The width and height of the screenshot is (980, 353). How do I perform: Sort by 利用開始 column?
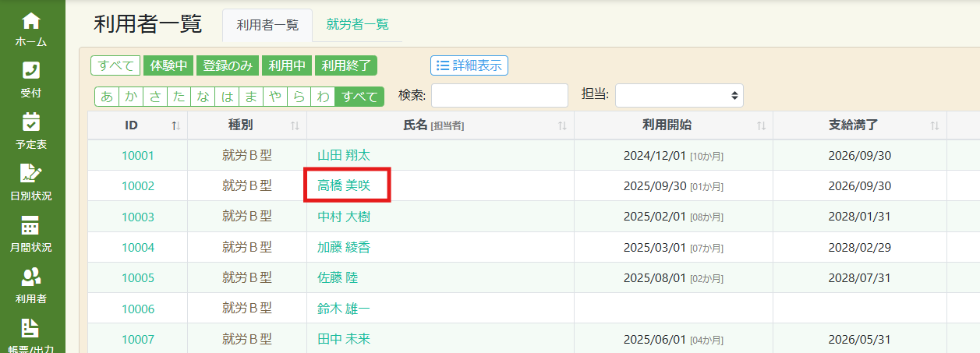[x=760, y=125]
